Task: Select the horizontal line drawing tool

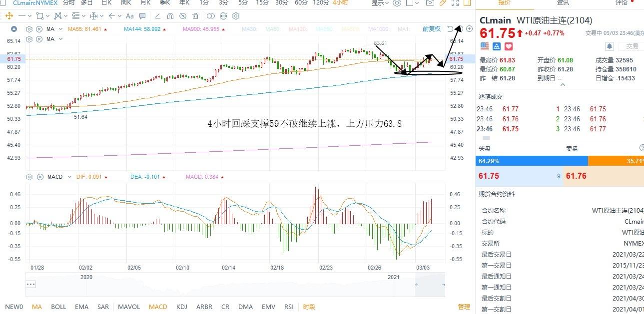Action: (22, 15)
